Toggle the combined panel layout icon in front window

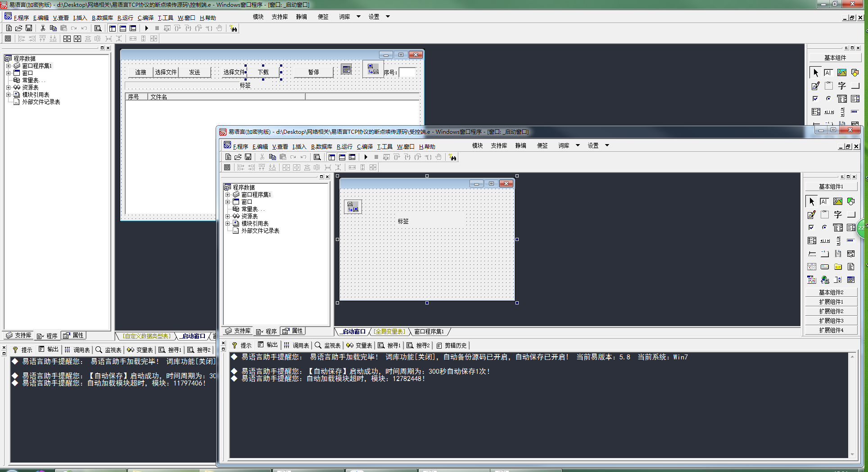point(353,157)
